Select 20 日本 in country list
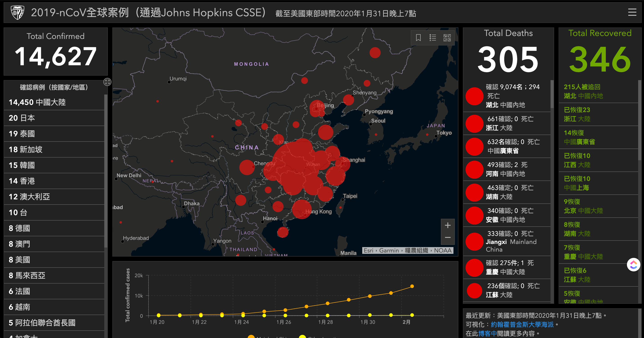 coord(54,118)
